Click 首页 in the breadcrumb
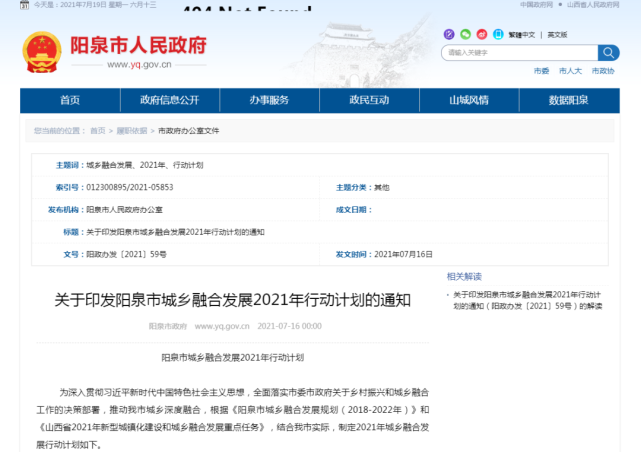Image resolution: width=641 pixels, height=452 pixels. (x=98, y=131)
